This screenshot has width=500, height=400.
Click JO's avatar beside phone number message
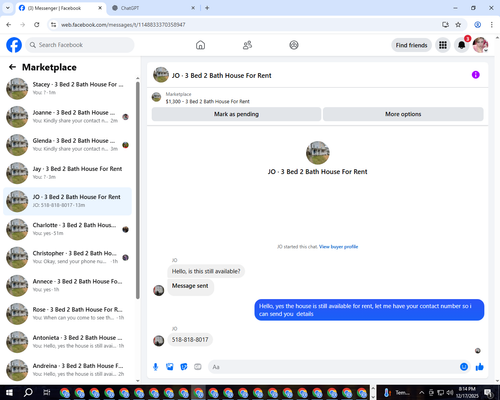[x=159, y=340]
